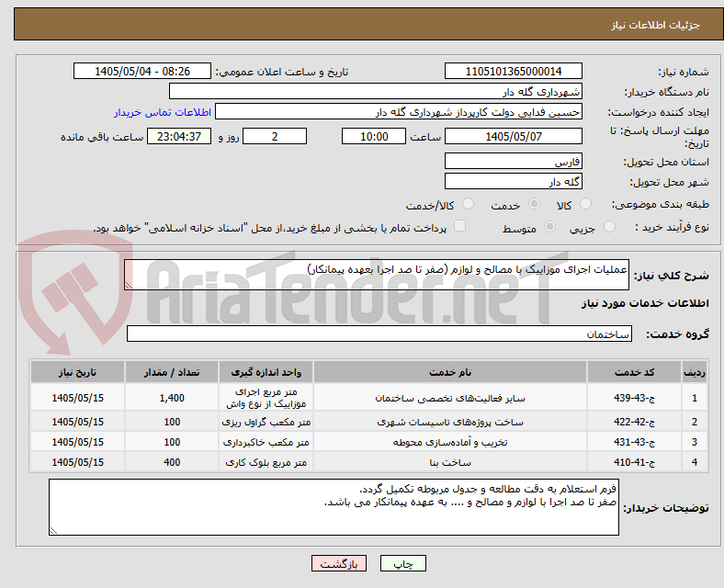Click the شرح کلی نیاز text area
The width and height of the screenshot is (724, 588).
(x=377, y=275)
